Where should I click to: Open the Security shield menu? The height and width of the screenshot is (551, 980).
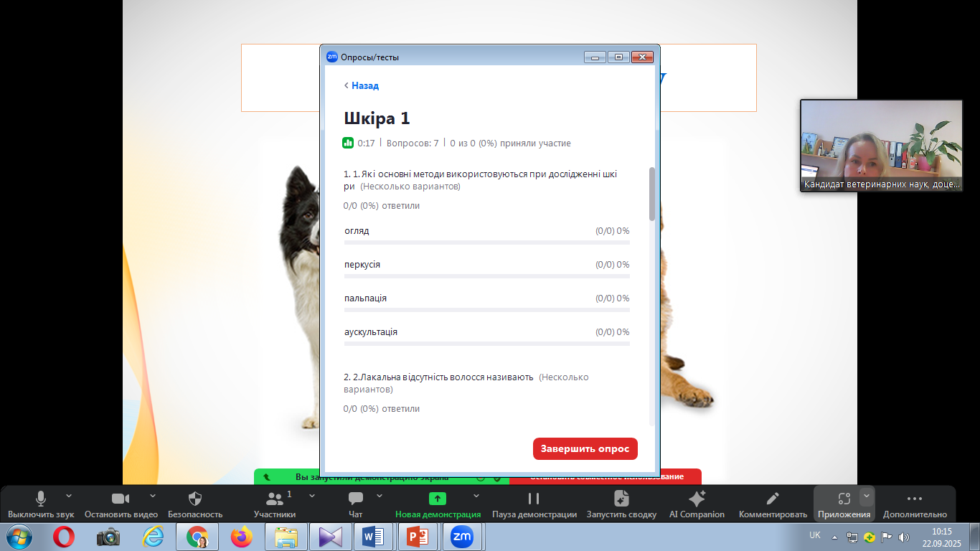pos(195,504)
